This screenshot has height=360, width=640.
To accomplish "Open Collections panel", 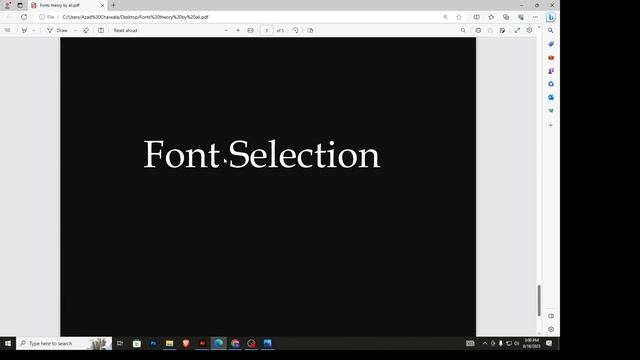I will click(x=506, y=17).
